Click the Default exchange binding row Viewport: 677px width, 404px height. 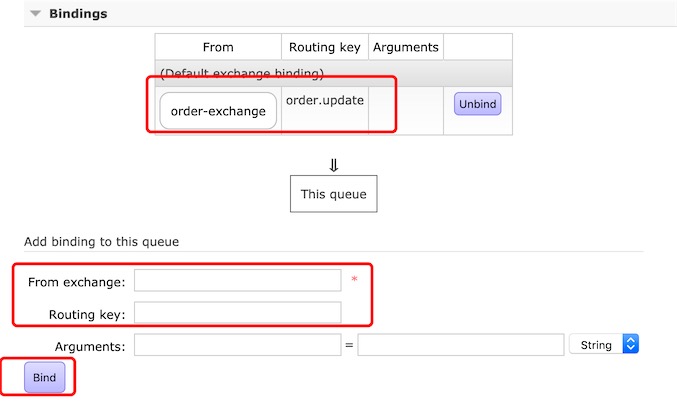click(334, 73)
